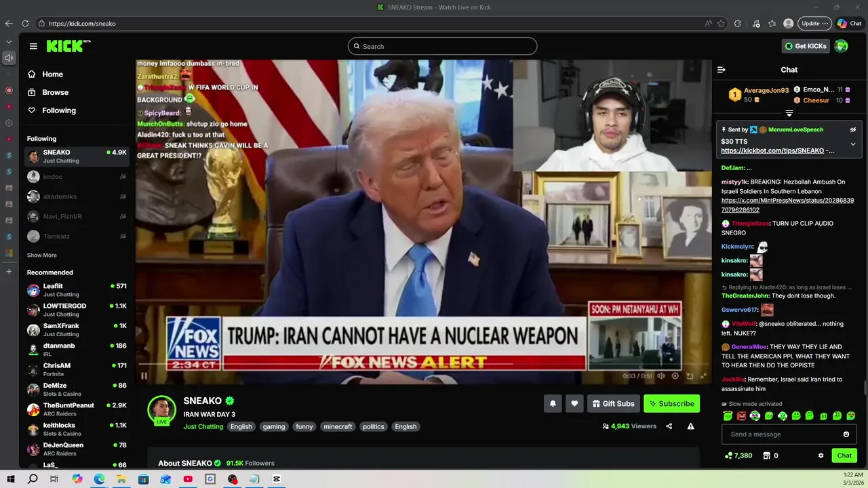
Task: Refresh the browser page
Action: (x=25, y=23)
